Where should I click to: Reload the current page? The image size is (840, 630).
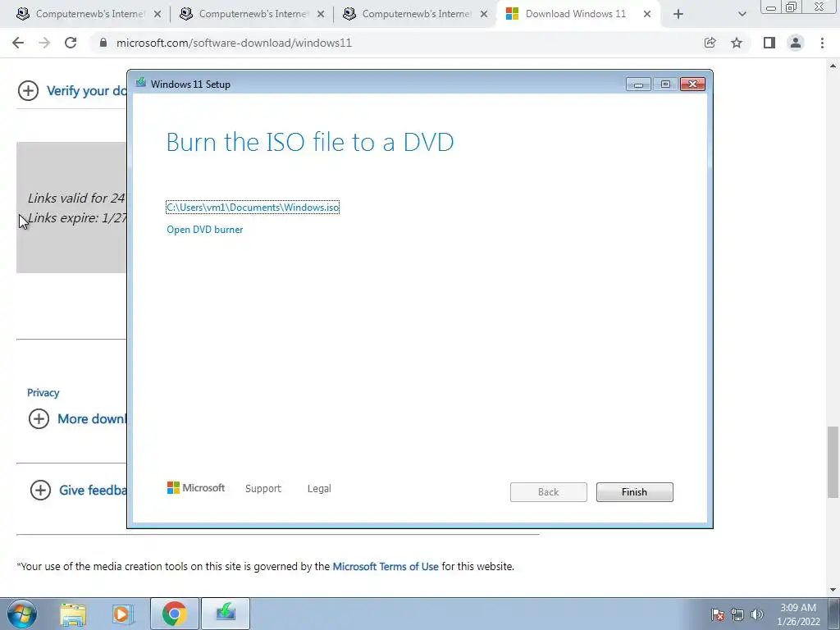tap(71, 43)
